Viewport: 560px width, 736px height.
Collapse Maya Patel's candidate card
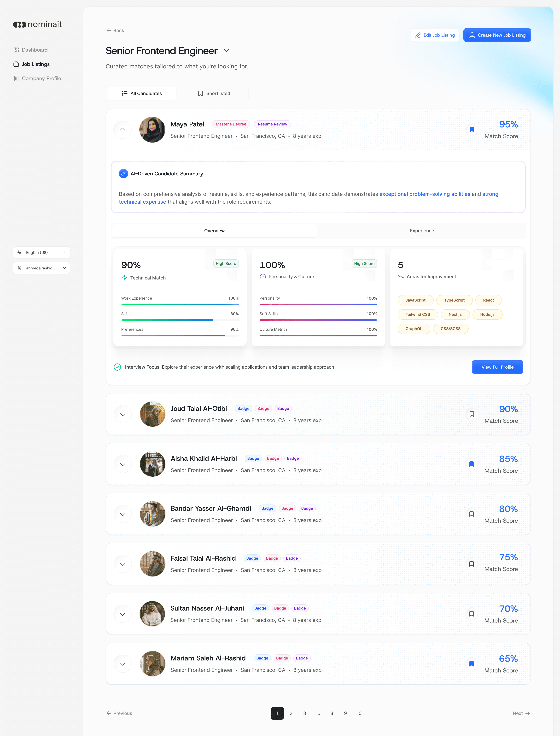123,129
